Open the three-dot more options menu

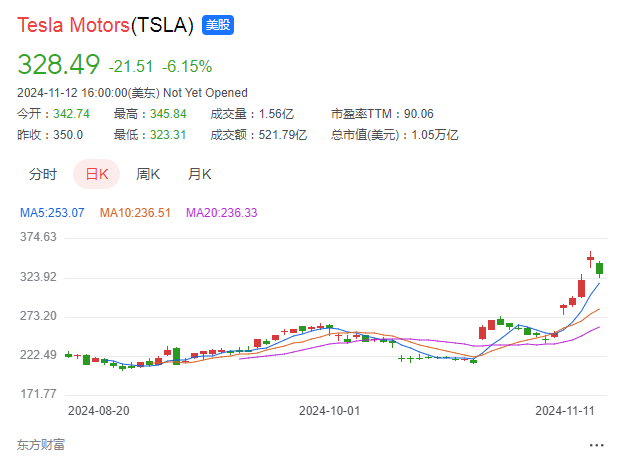pos(597,444)
